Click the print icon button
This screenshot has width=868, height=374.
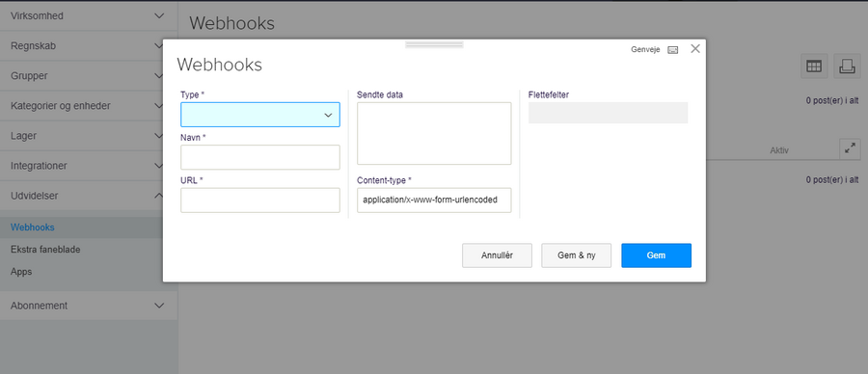[x=847, y=67]
